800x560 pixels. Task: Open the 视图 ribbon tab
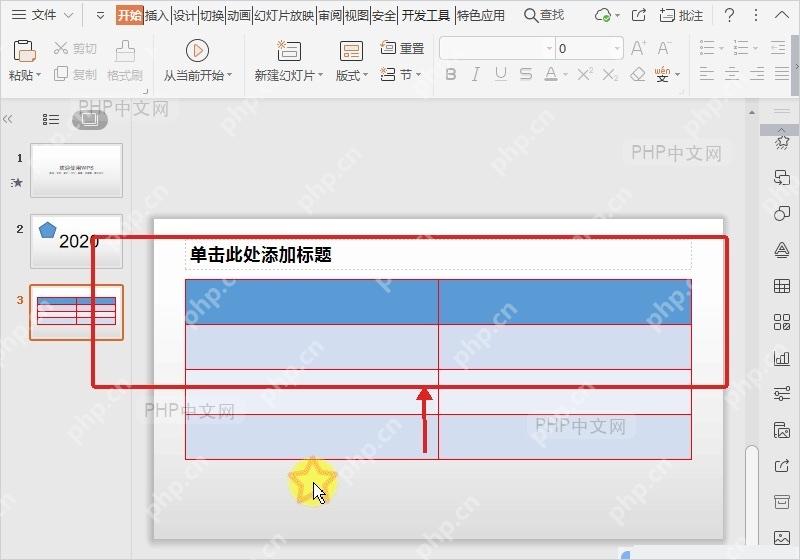coord(357,15)
